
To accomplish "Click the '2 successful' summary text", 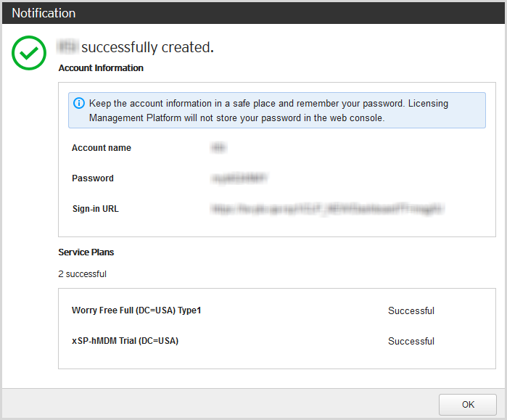I will [82, 274].
